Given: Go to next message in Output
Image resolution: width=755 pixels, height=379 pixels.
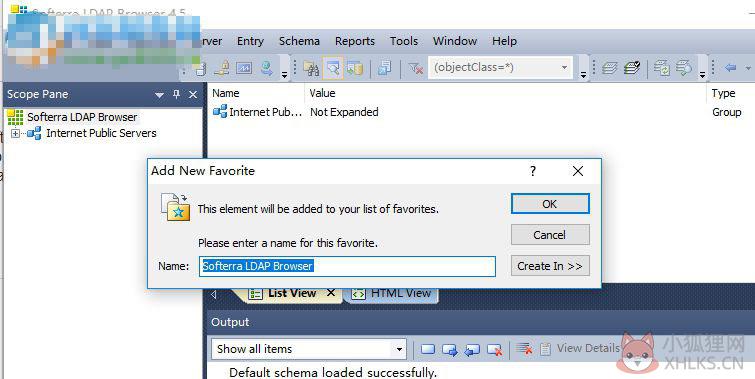Looking at the screenshot, I should click(x=450, y=350).
